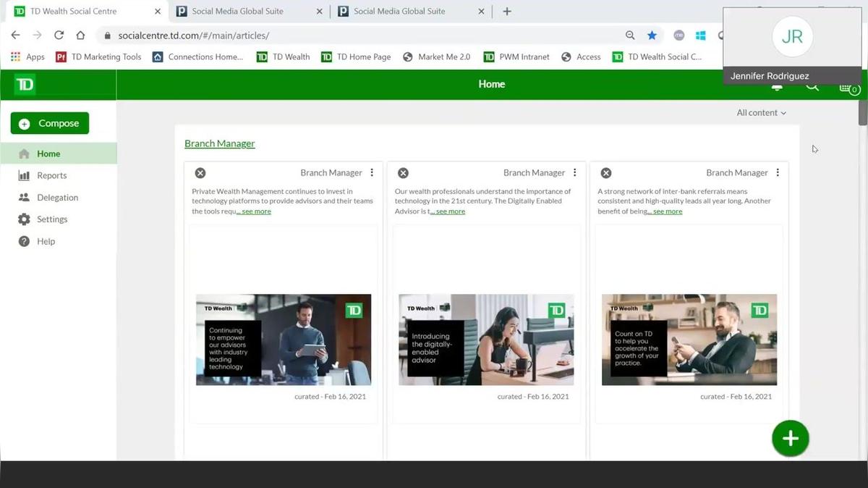
Task: Click the bookmark star in address bar
Action: point(652,35)
